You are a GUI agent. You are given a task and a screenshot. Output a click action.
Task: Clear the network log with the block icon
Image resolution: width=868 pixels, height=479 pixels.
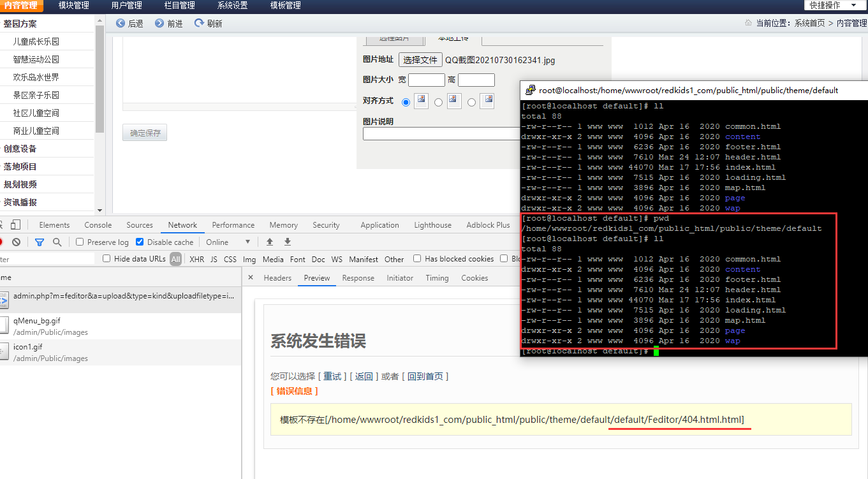click(17, 242)
